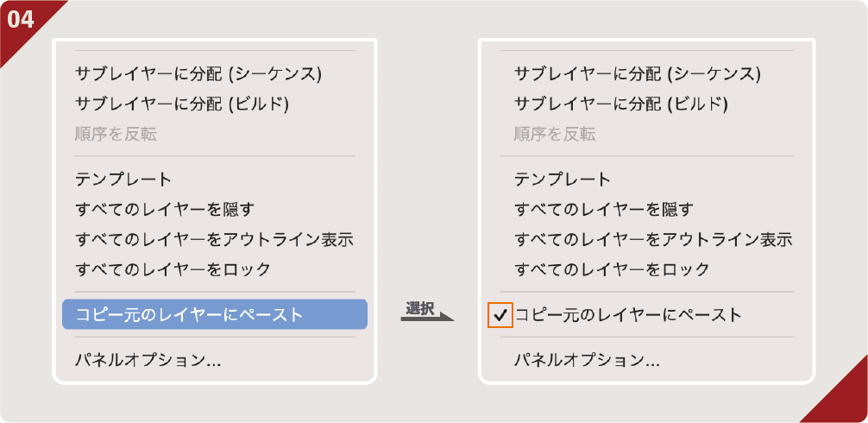Viewport: 868px width, 423px height.
Task: Select すべてのレイヤーを隠す in right menu
Action: point(604,209)
